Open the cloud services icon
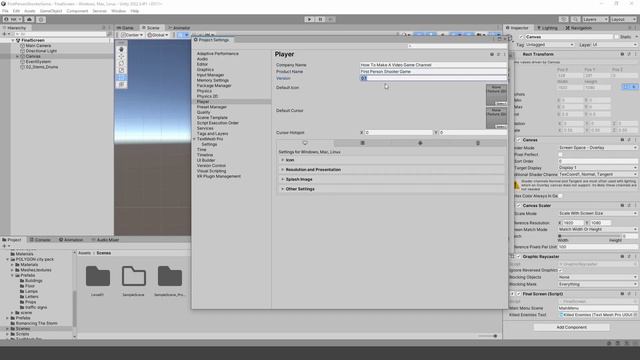This screenshot has height=360, width=640. 29,19
